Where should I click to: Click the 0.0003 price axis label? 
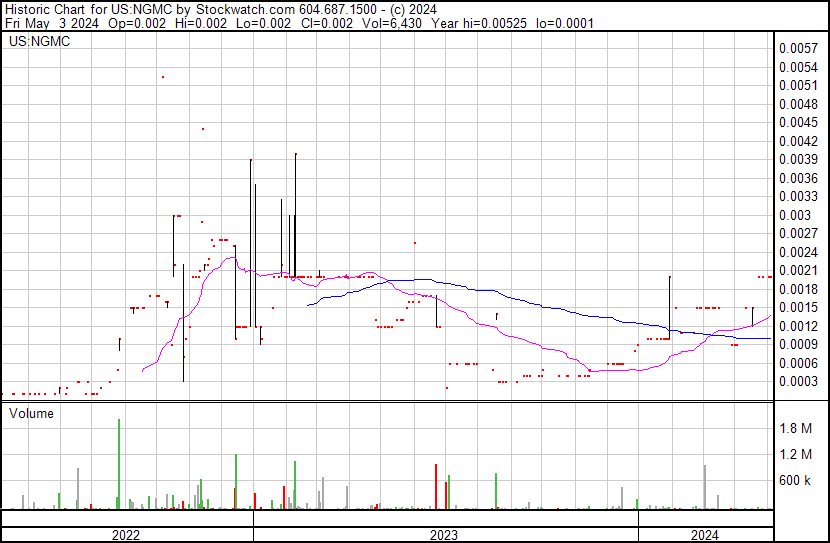click(x=798, y=382)
